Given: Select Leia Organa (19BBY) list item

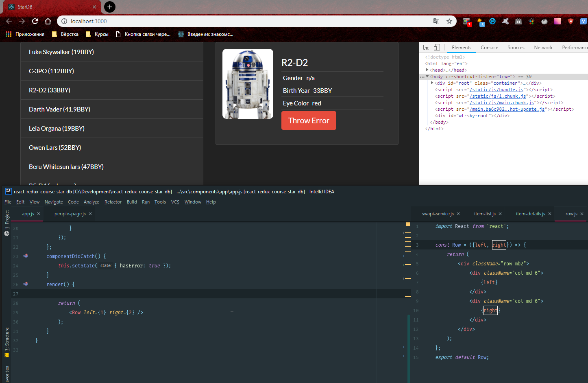Looking at the screenshot, I should tap(112, 128).
